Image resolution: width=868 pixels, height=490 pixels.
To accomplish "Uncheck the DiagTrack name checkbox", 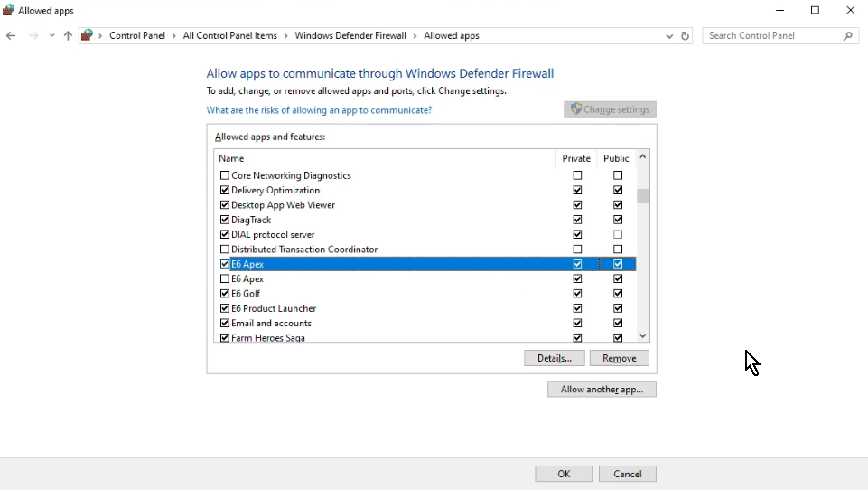I will pos(225,220).
